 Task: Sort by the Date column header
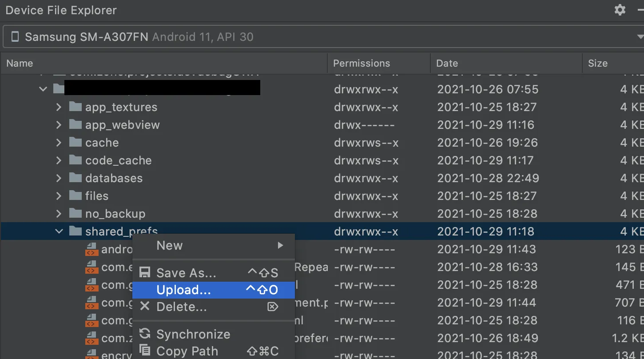[x=447, y=63]
